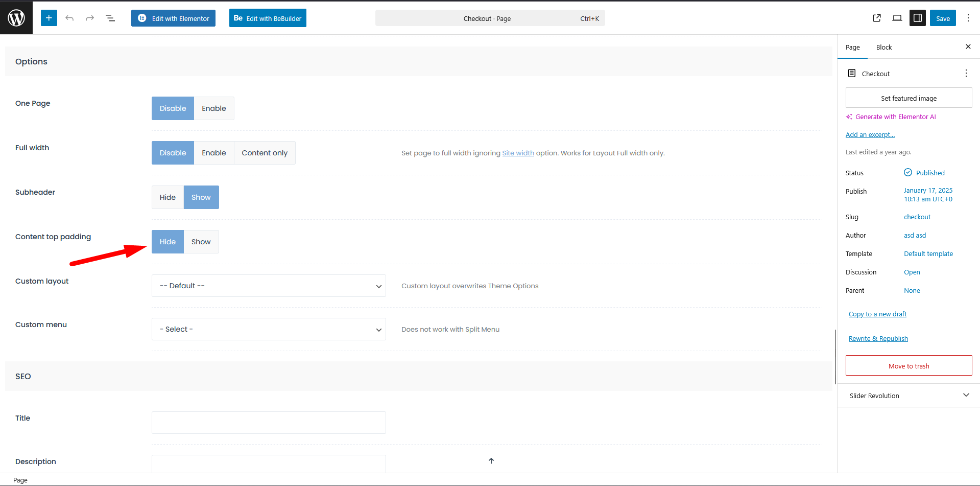980x486 pixels.
Task: Click the view page external link icon
Action: click(x=877, y=18)
